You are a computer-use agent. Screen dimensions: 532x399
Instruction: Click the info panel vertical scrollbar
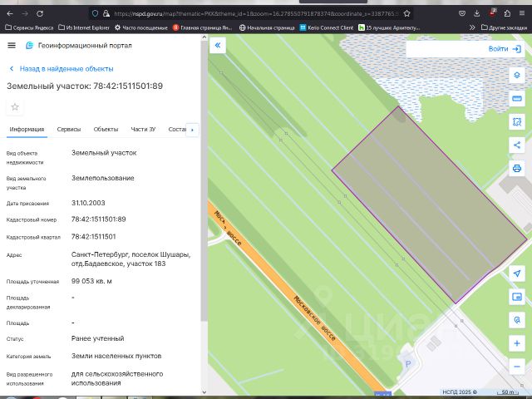tap(204, 180)
